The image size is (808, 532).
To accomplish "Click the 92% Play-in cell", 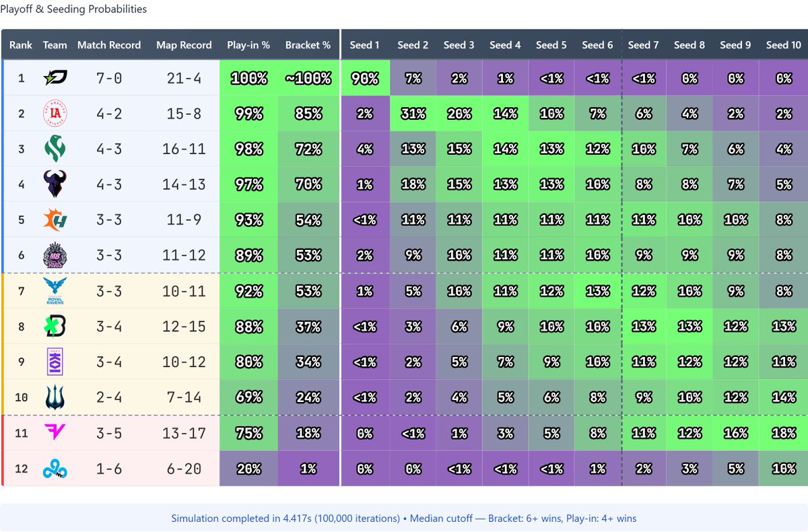I will click(x=248, y=290).
